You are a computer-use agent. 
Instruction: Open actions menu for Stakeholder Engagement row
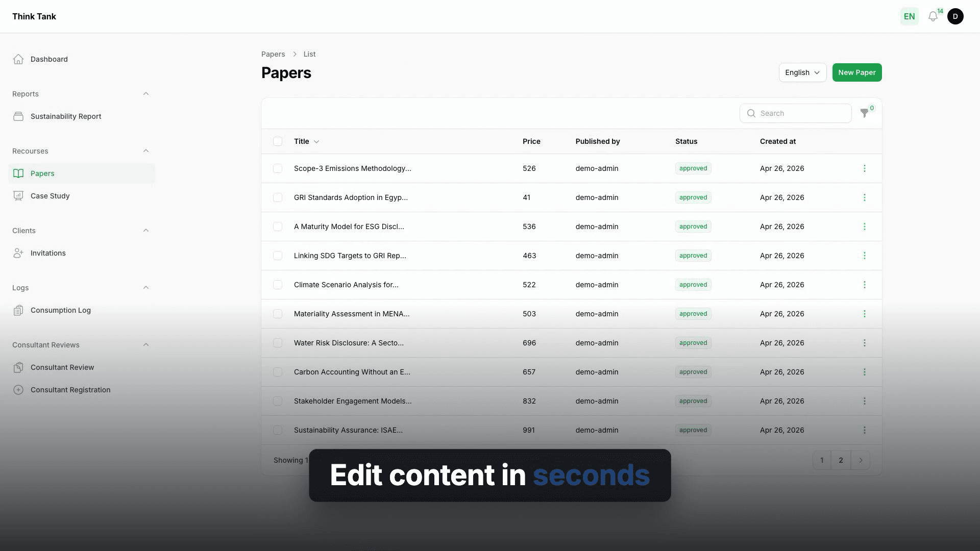click(x=864, y=401)
